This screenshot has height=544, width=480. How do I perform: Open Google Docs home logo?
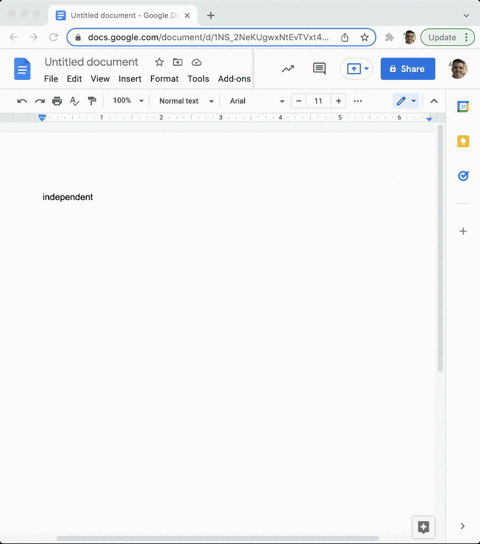(x=22, y=69)
